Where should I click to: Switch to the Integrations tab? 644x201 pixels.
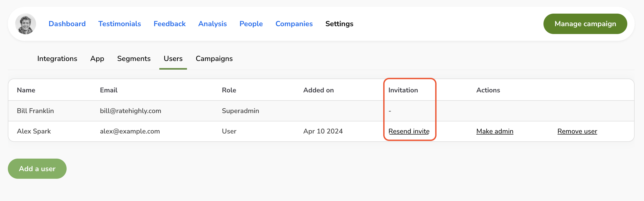[57, 59]
